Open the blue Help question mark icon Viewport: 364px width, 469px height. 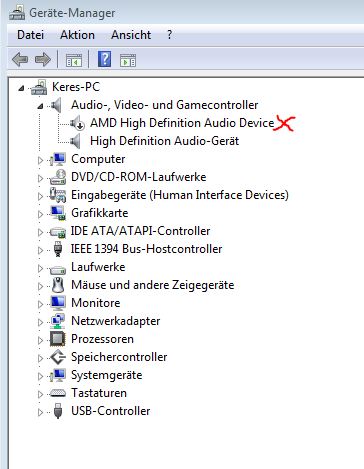104,59
